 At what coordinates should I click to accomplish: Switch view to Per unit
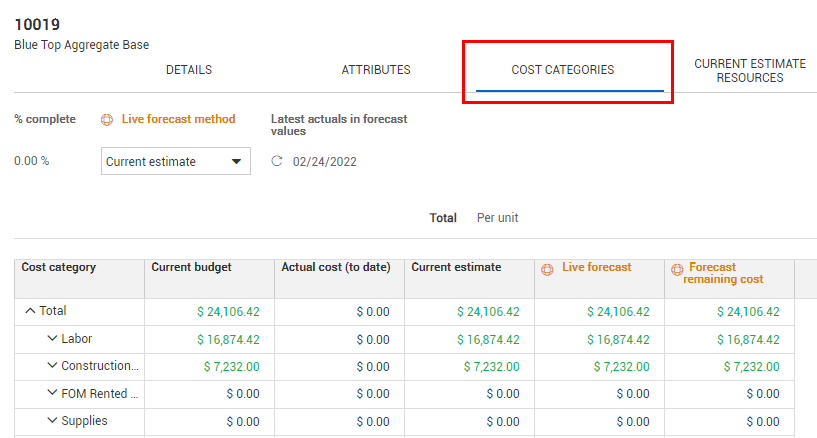[497, 218]
